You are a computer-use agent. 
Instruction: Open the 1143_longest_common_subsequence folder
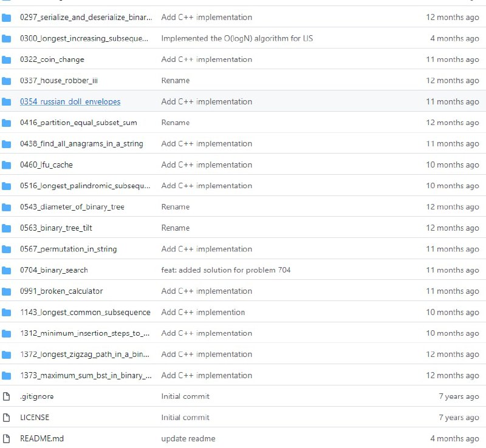[x=85, y=313]
